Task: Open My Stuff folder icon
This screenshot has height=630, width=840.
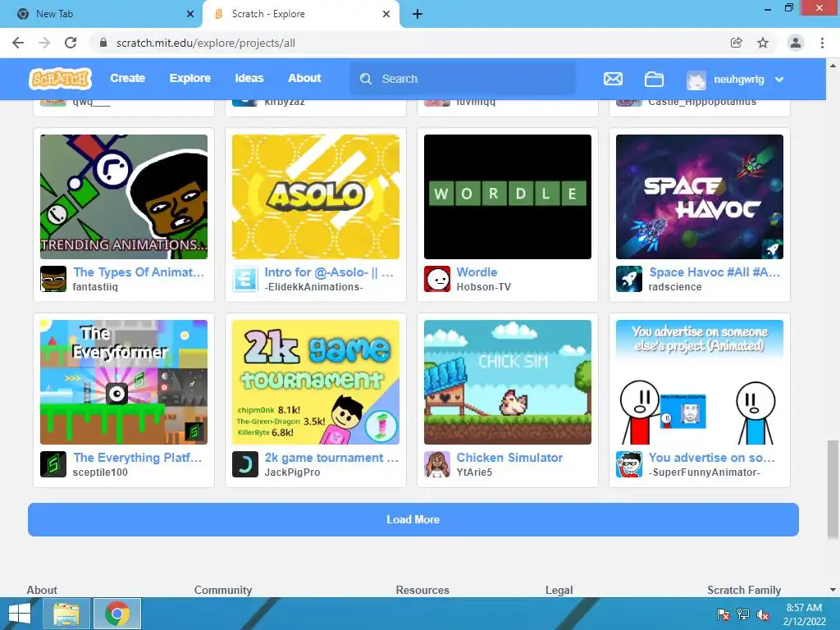Action: point(654,80)
